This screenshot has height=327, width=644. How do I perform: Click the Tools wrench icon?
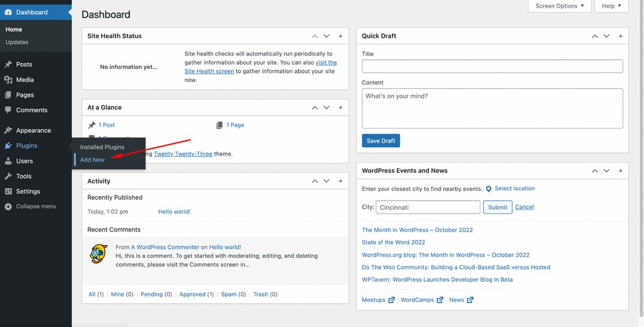click(x=8, y=176)
